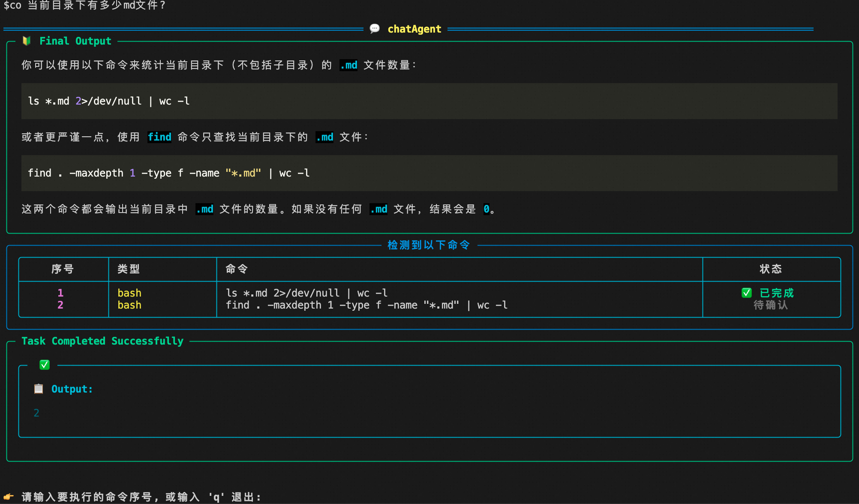Viewport: 859px width, 504px height.
Task: Click the 命令 column header
Action: (237, 269)
